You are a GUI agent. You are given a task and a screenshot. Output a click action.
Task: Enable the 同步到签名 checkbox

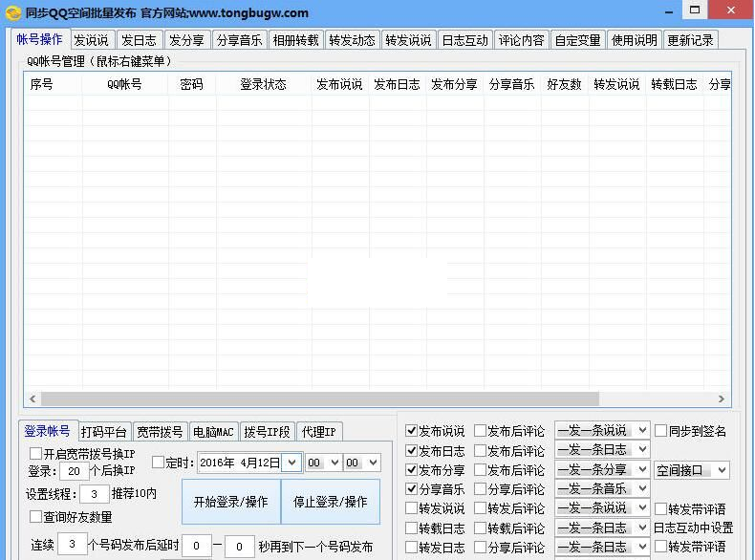click(x=660, y=431)
